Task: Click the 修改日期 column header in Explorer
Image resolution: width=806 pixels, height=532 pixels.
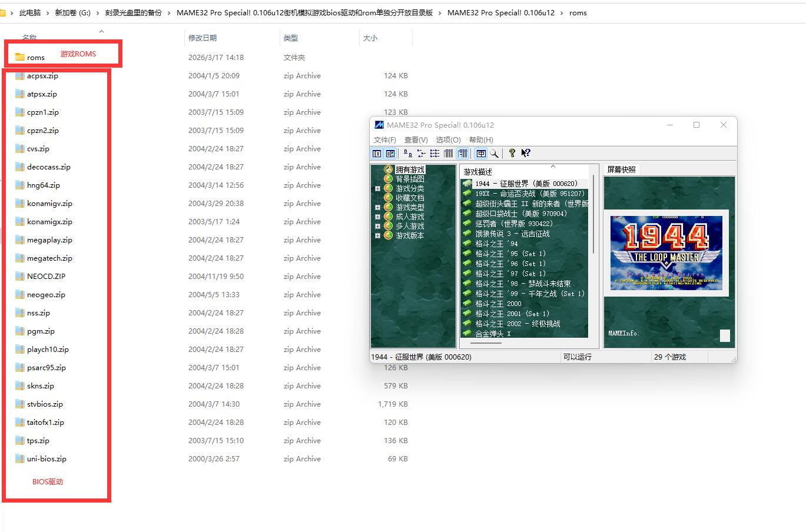Action: tap(203, 38)
